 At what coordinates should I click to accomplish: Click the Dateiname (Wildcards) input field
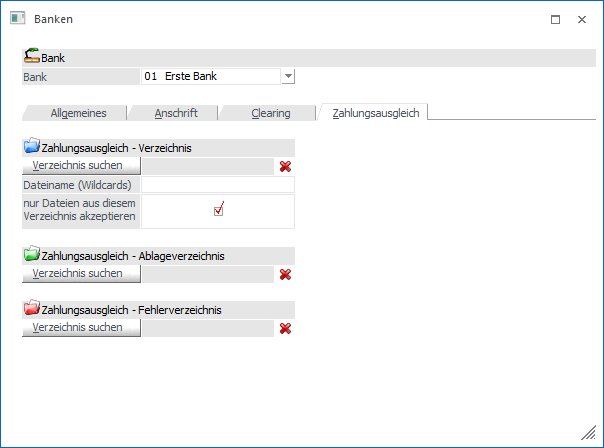click(218, 185)
